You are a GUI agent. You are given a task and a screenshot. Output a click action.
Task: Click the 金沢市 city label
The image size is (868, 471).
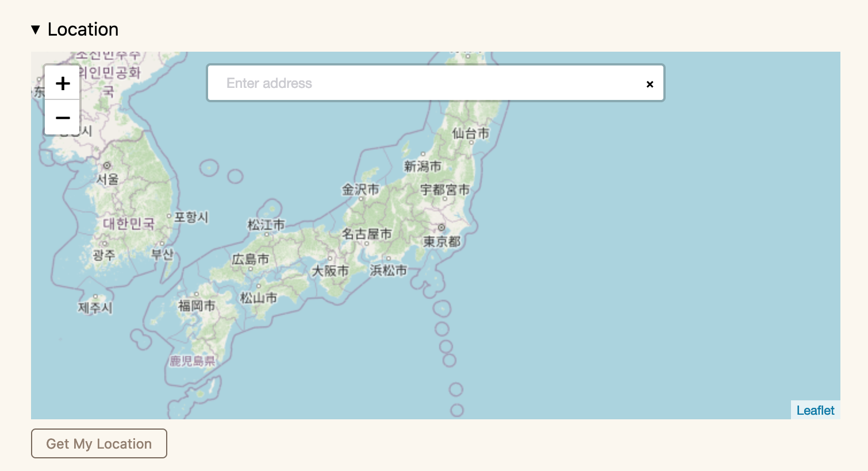(360, 190)
